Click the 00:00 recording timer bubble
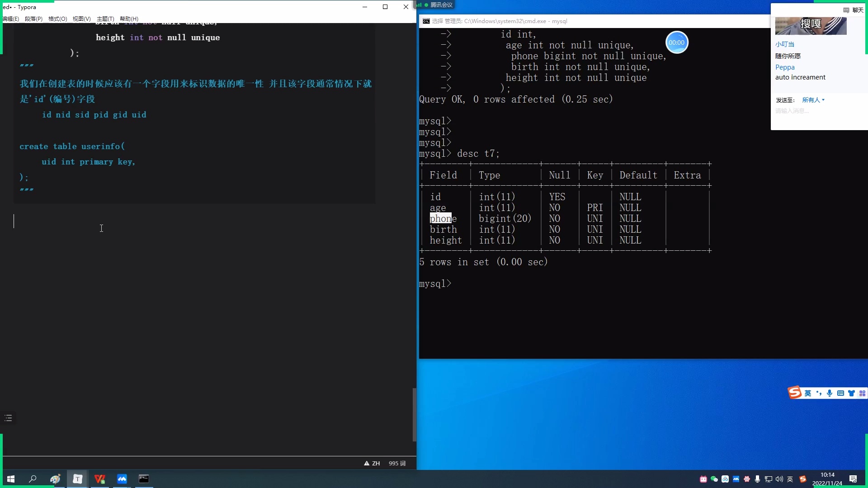The width and height of the screenshot is (868, 488). [677, 42]
